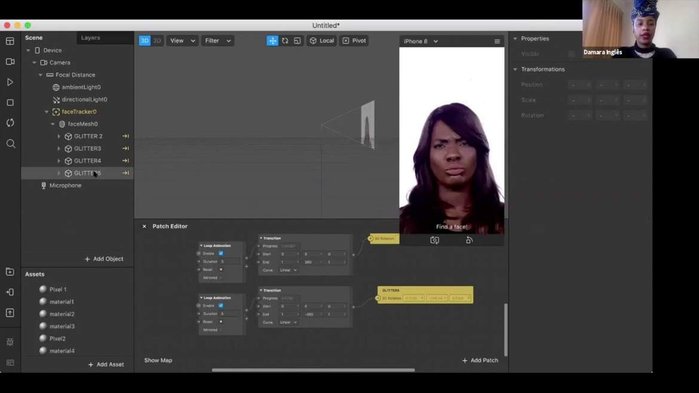Switch simulator camera with the flip icon

pyautogui.click(x=434, y=240)
